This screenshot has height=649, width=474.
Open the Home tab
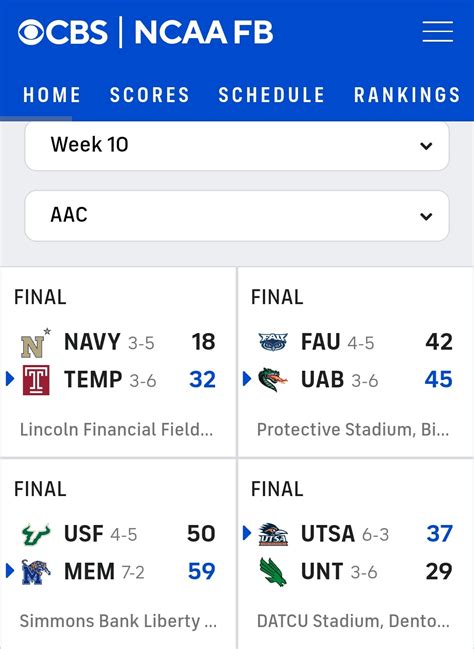[x=52, y=95]
